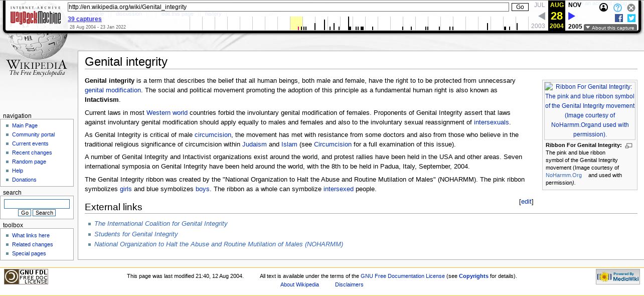The image size is (644, 296).
Task: Follow the lowercase circumcision link
Action: point(213,135)
